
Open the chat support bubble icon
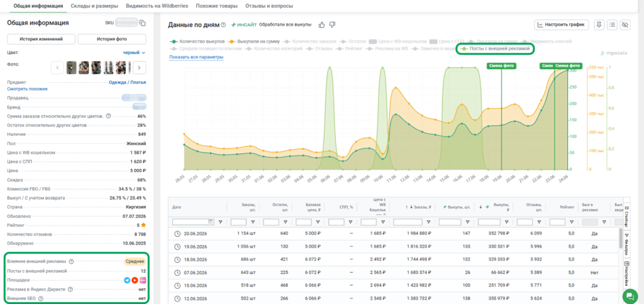point(629,295)
